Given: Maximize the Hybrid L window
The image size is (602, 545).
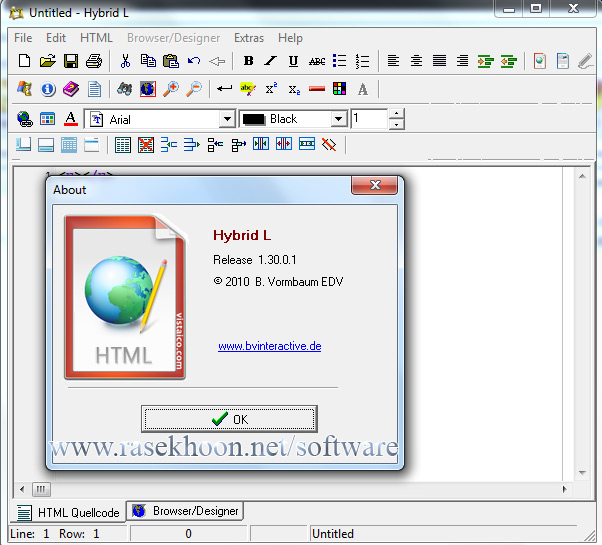Looking at the screenshot, I should [536, 8].
